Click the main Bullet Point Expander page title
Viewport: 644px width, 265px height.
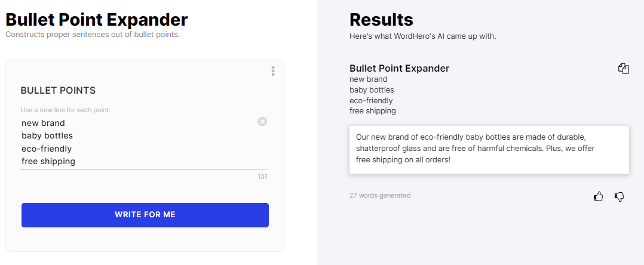[97, 19]
